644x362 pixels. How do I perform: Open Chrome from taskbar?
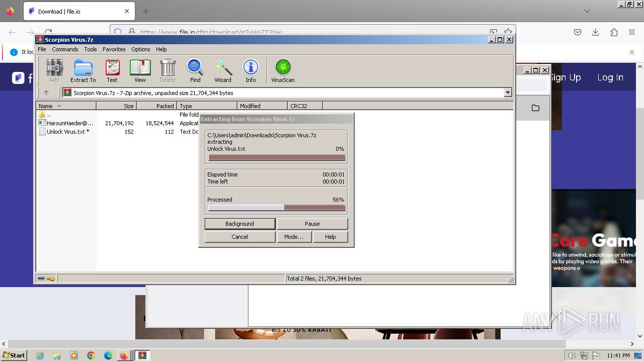91,355
